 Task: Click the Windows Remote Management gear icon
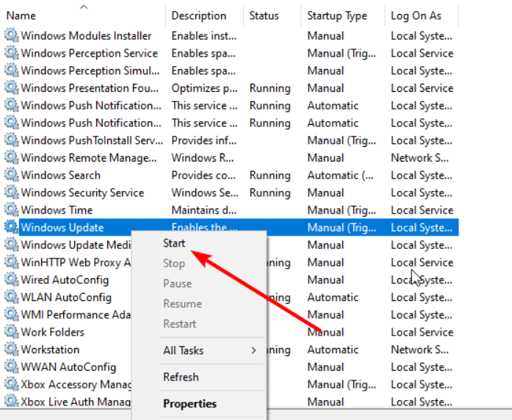pyautogui.click(x=11, y=158)
